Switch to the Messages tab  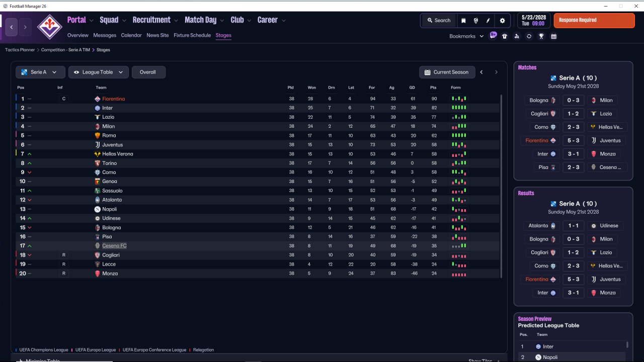click(105, 35)
